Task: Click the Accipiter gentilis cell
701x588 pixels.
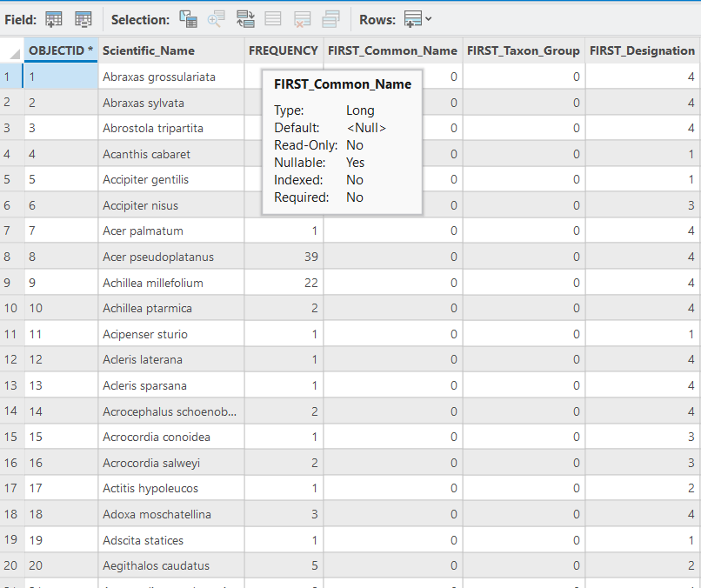Action: [171, 180]
